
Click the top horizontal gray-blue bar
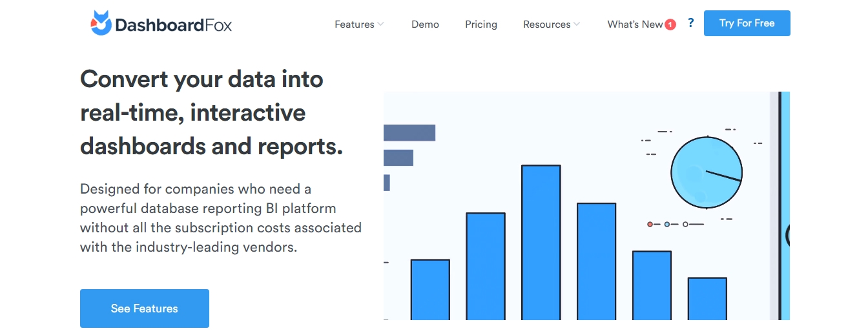pyautogui.click(x=409, y=132)
